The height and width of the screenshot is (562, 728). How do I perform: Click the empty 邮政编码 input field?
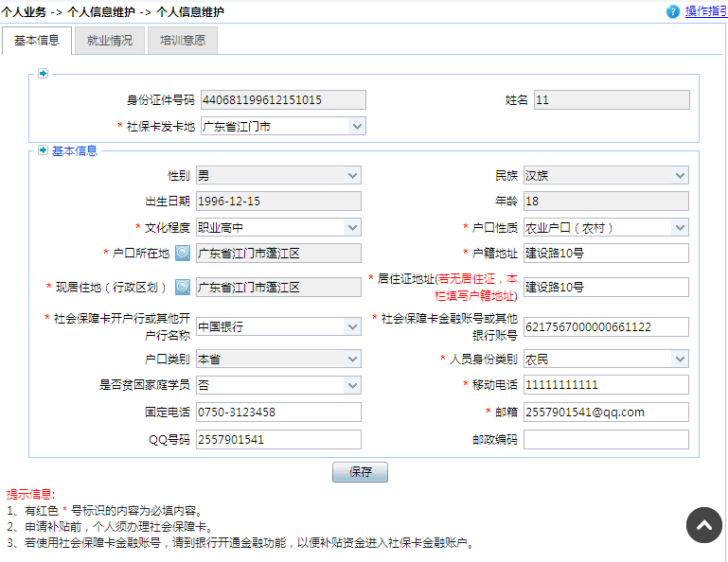[x=605, y=439]
